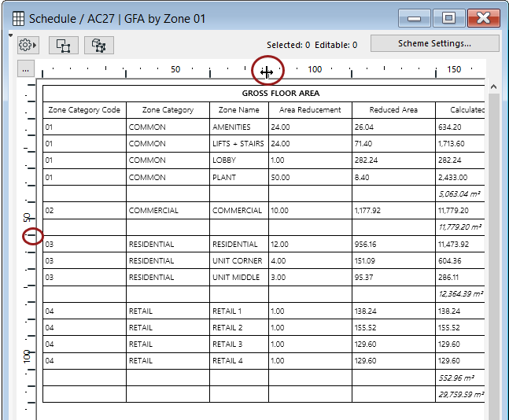Click the 138.24 reduced area cell
This screenshot has width=509, height=420.
(393, 311)
